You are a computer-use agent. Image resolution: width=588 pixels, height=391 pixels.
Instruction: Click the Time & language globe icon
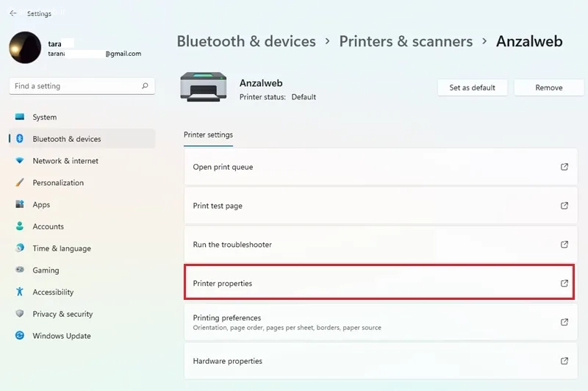tap(20, 248)
